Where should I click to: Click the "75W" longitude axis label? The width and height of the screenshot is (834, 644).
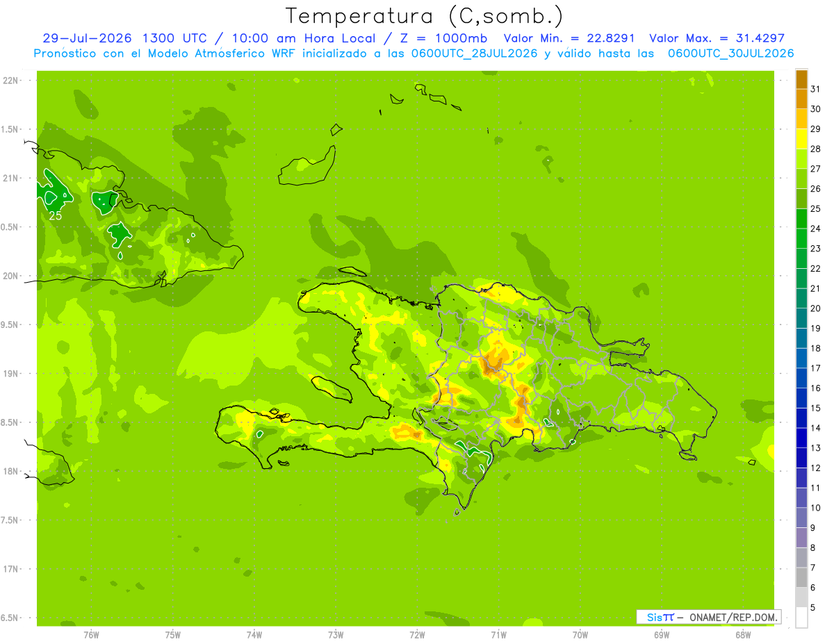pyautogui.click(x=173, y=635)
